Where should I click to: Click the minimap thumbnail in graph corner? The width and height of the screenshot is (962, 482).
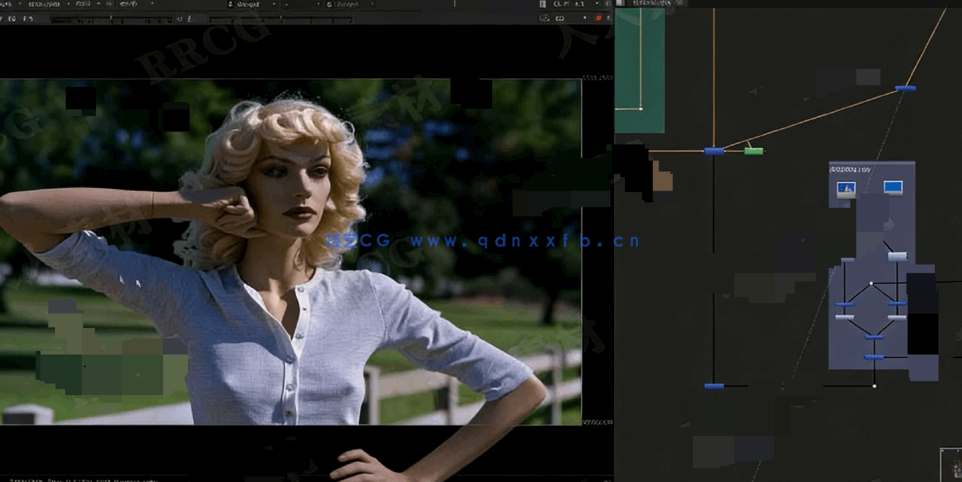click(x=951, y=466)
